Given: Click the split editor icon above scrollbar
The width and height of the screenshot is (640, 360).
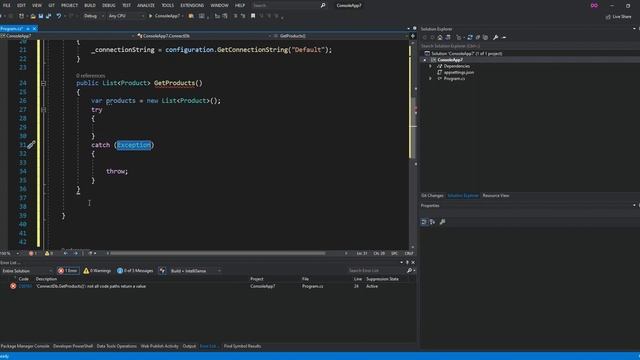Looking at the screenshot, I should click(x=413, y=36).
